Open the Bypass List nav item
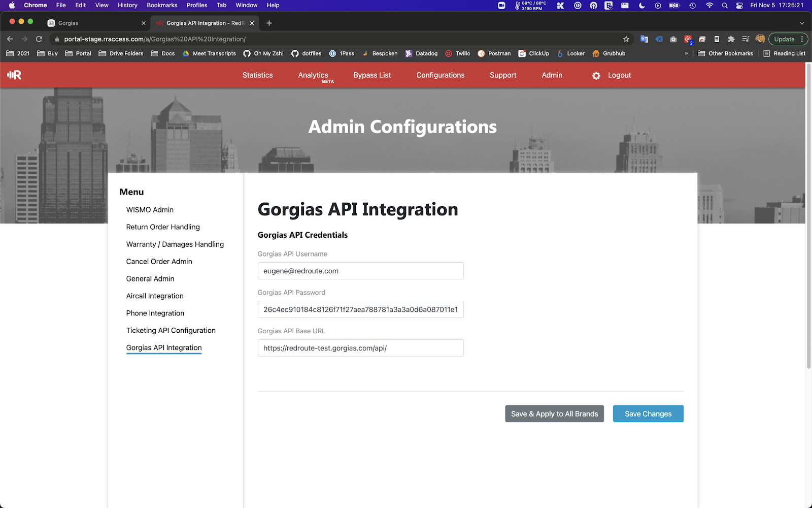The image size is (812, 508). tap(372, 75)
